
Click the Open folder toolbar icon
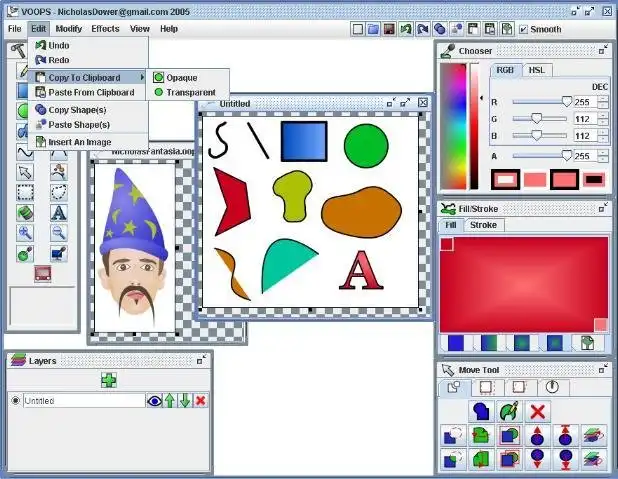pyautogui.click(x=373, y=29)
